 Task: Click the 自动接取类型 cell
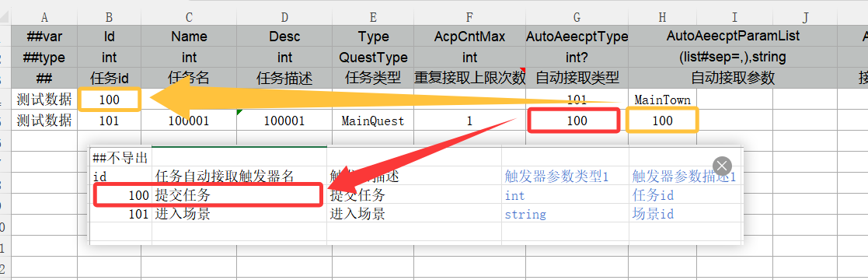pyautogui.click(x=577, y=79)
